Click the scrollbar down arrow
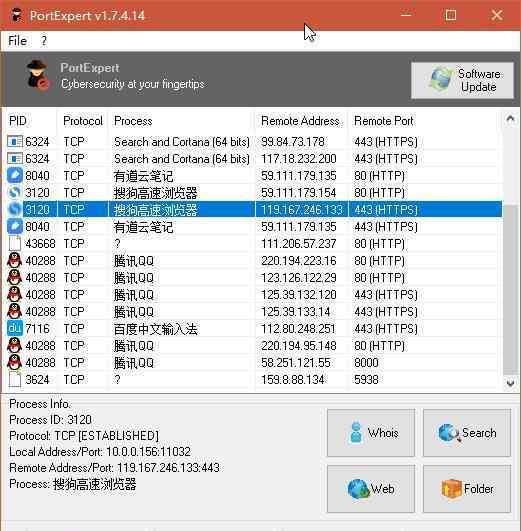 pyautogui.click(x=510, y=383)
